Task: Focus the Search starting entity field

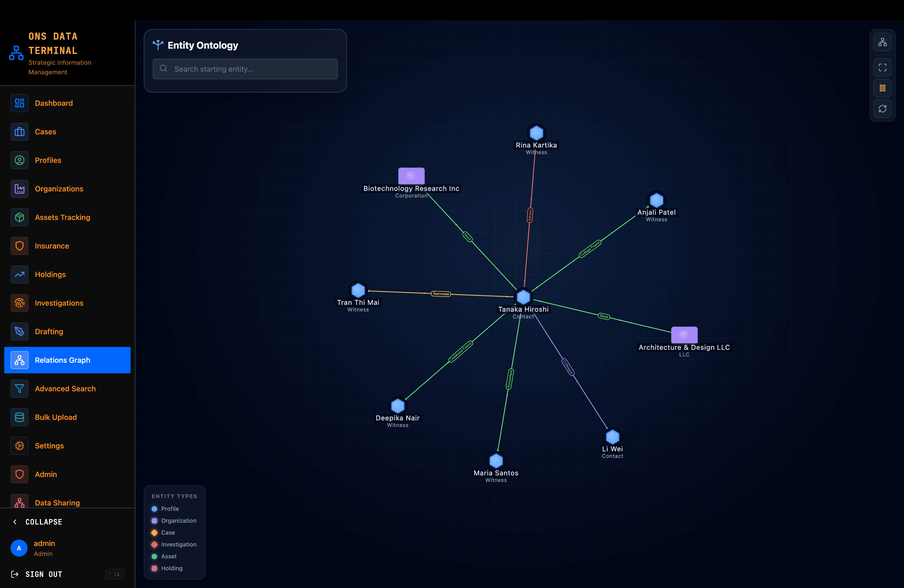Action: point(245,69)
